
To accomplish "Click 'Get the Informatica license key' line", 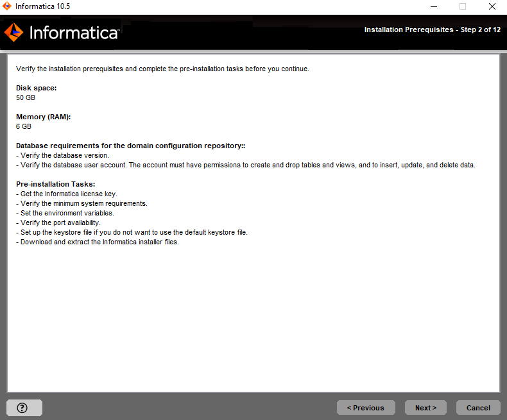I will (x=67, y=194).
